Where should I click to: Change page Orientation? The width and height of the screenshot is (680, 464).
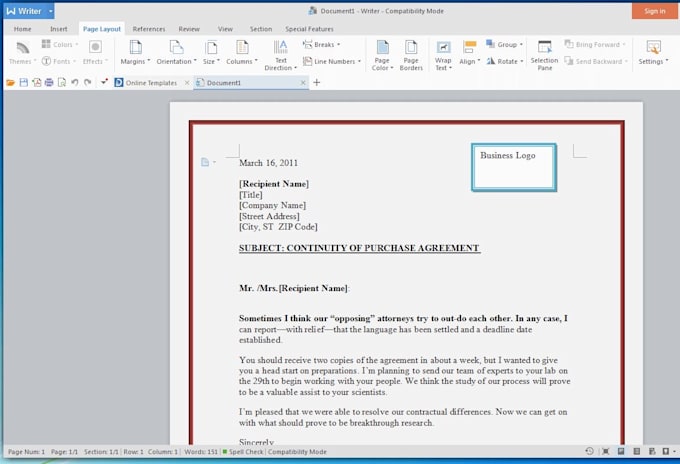[176, 52]
